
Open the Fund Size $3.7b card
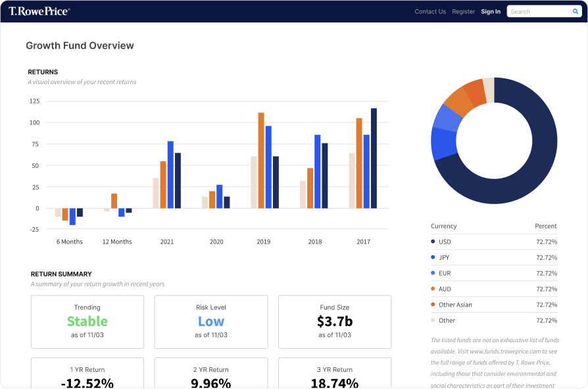tap(335, 322)
